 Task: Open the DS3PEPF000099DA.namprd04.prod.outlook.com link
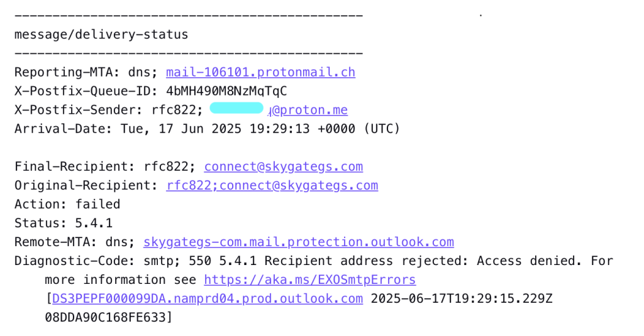tap(208, 299)
